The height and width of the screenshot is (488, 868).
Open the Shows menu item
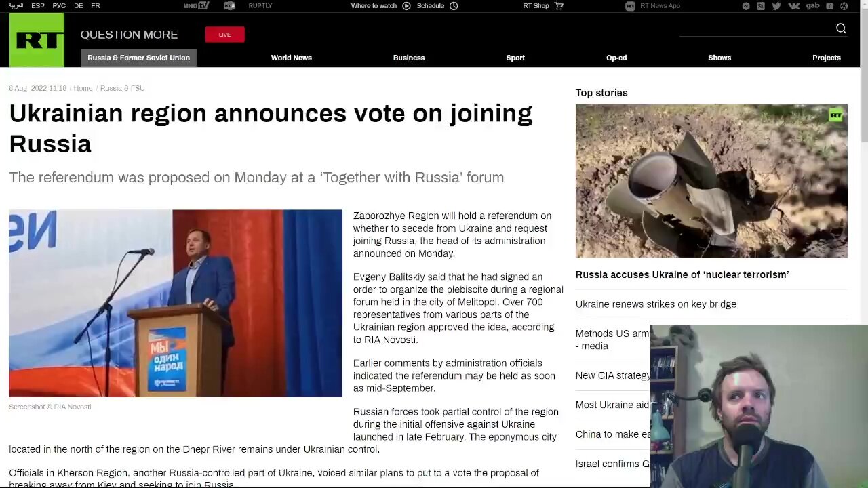(x=719, y=58)
